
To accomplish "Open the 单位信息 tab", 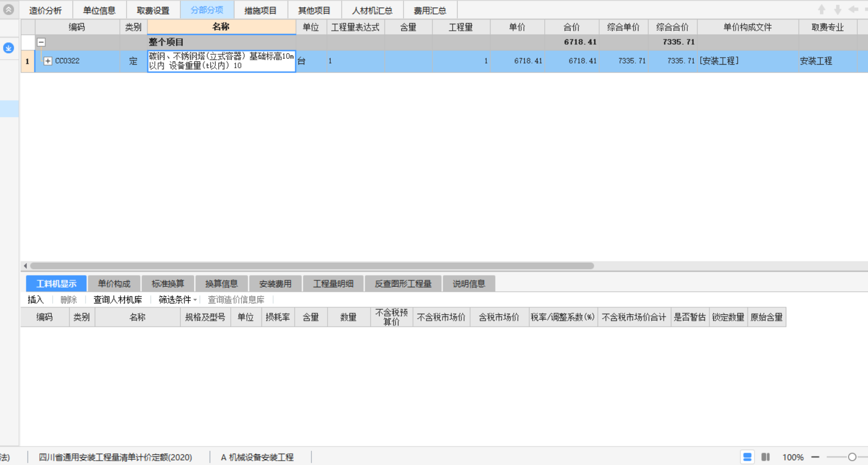I will 99,10.
